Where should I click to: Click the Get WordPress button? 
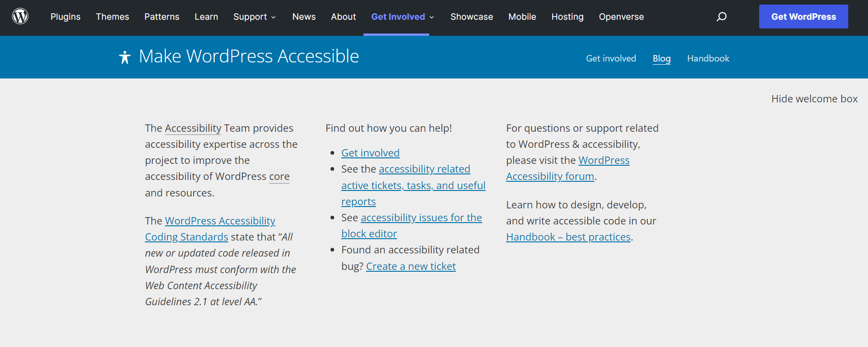pyautogui.click(x=804, y=17)
